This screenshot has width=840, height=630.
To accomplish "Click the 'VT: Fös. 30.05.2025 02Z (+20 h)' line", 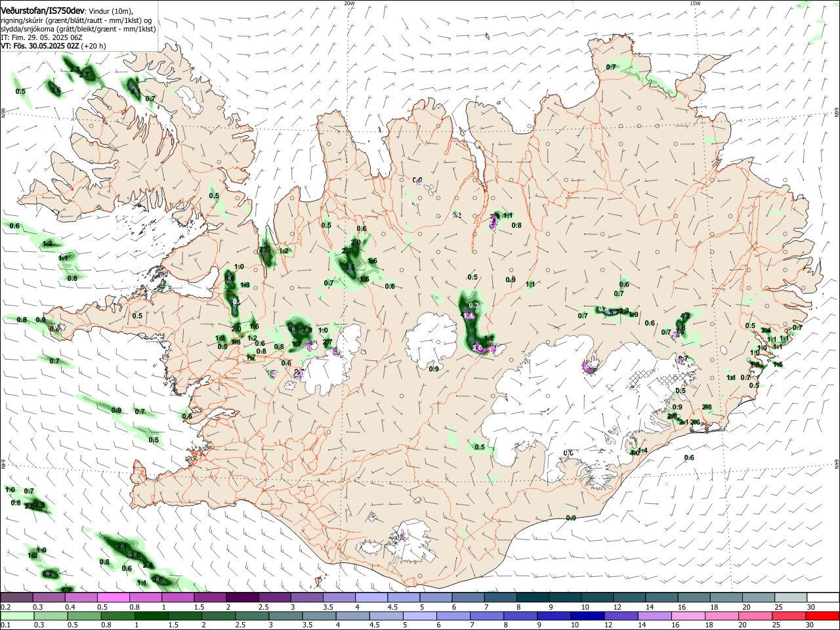I will (53, 46).
